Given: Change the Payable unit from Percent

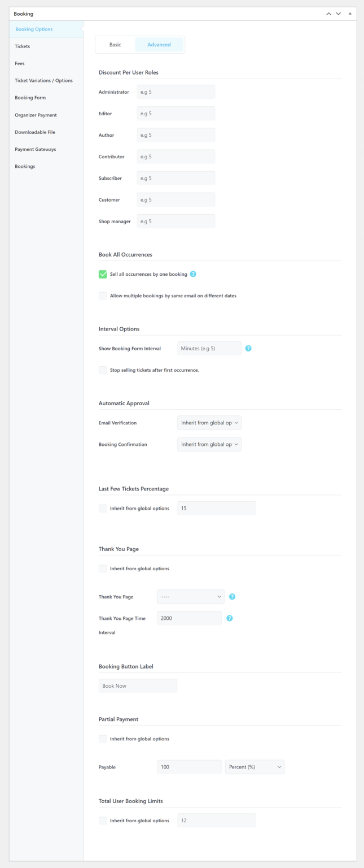Looking at the screenshot, I should [255, 767].
